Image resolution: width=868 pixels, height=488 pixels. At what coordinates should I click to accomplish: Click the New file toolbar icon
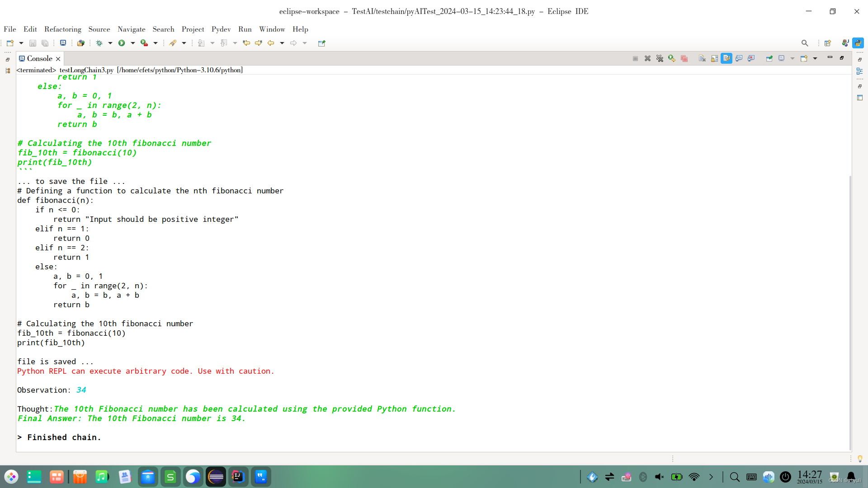pyautogui.click(x=10, y=43)
